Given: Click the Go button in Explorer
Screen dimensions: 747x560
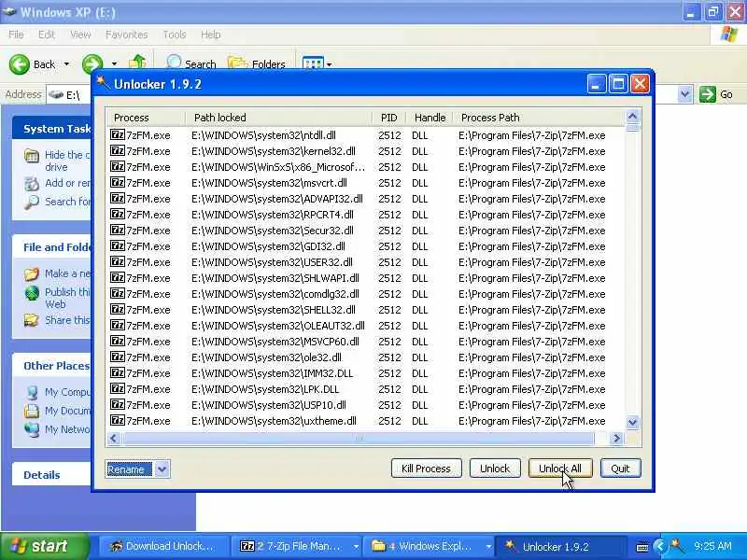Looking at the screenshot, I should pyautogui.click(x=716, y=94).
